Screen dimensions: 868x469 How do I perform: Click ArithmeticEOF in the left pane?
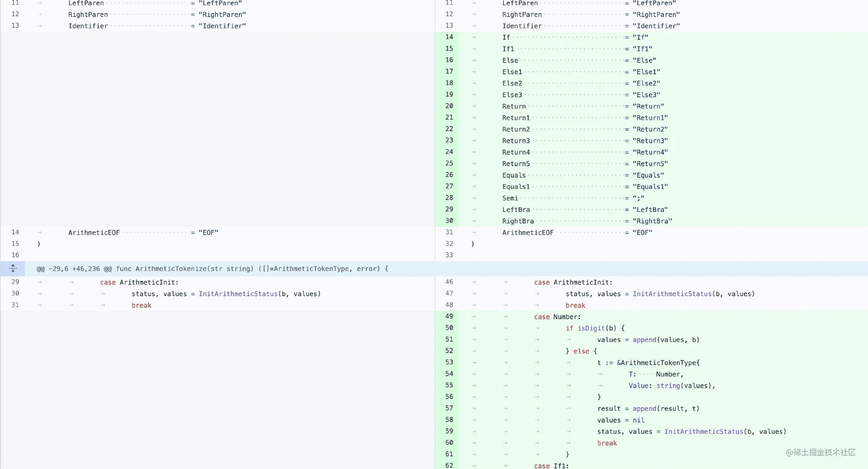point(93,233)
